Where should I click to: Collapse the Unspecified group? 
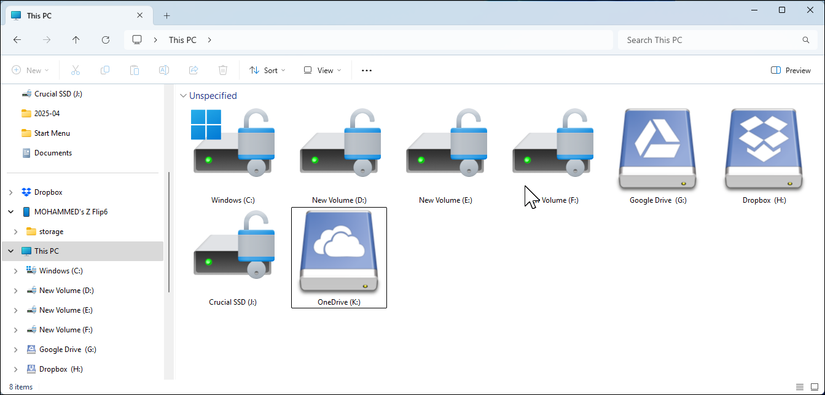tap(183, 96)
